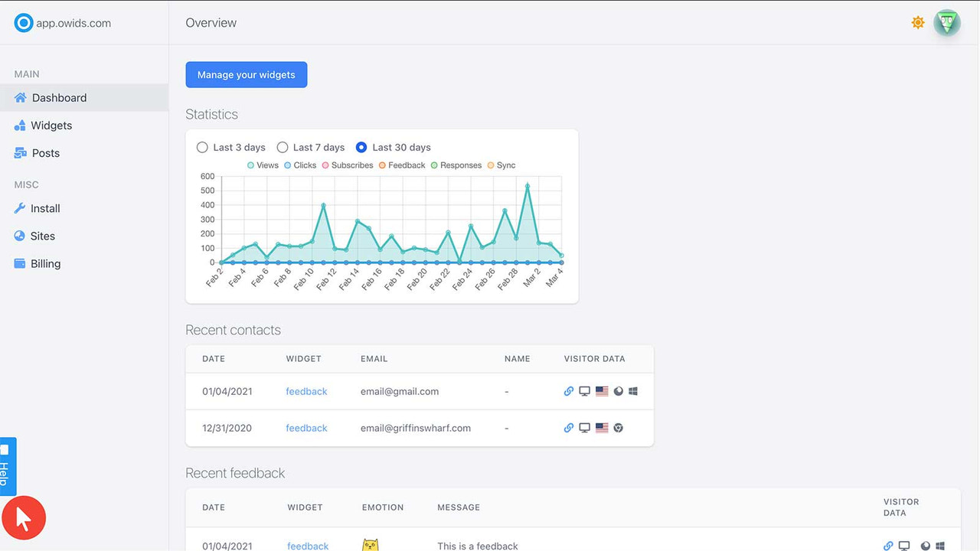This screenshot has width=980, height=551.
Task: Click the Chrome browser icon for email@griffinswharf.com
Action: click(x=618, y=428)
